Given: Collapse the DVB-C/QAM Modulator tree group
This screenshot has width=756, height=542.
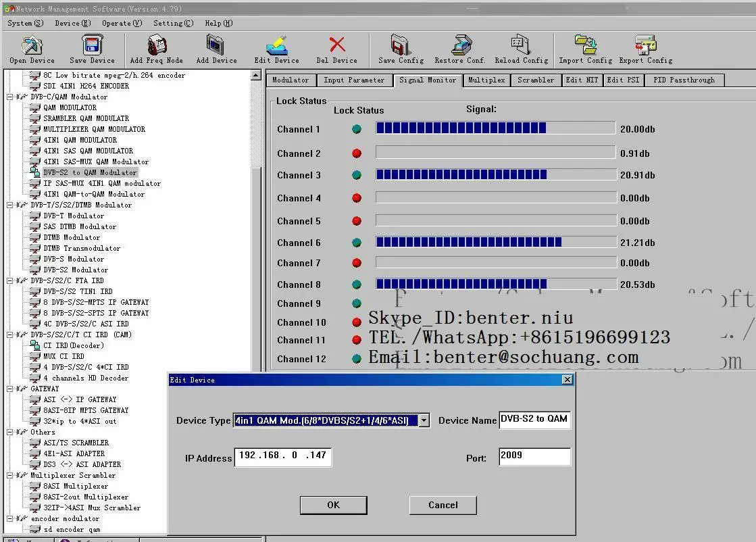Looking at the screenshot, I should click(x=10, y=97).
